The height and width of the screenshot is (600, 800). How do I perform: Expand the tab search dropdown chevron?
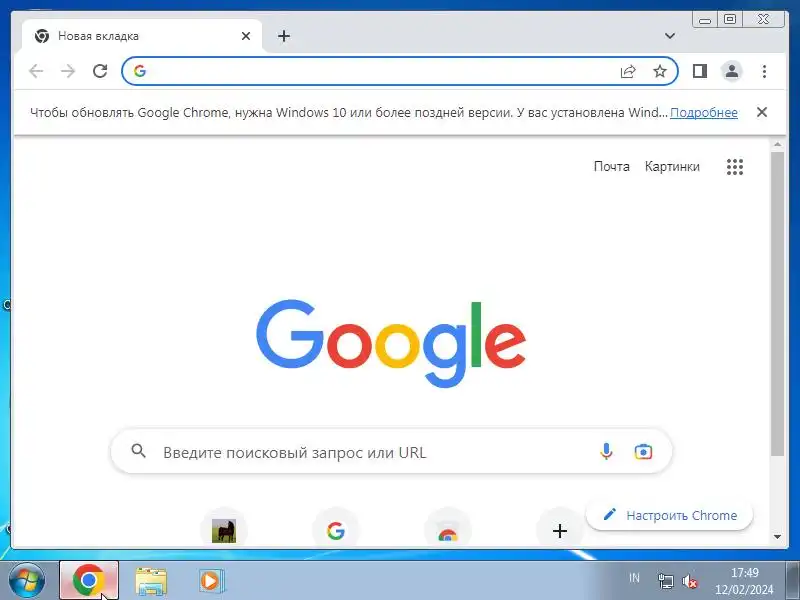pyautogui.click(x=670, y=36)
